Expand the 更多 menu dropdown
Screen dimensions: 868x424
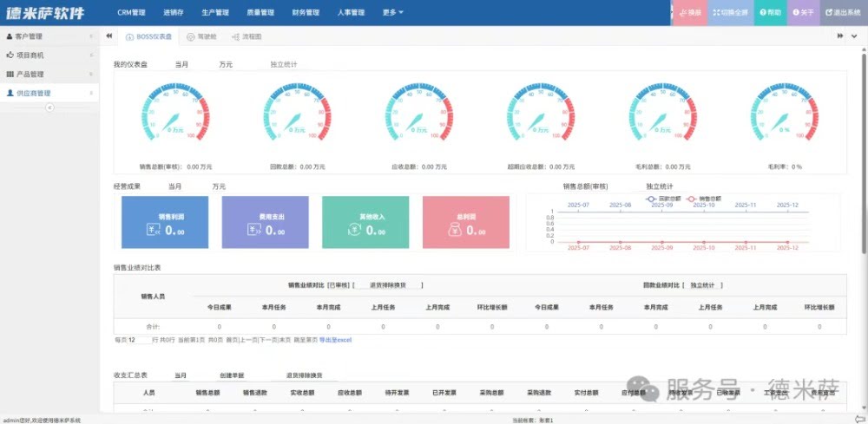tap(392, 13)
